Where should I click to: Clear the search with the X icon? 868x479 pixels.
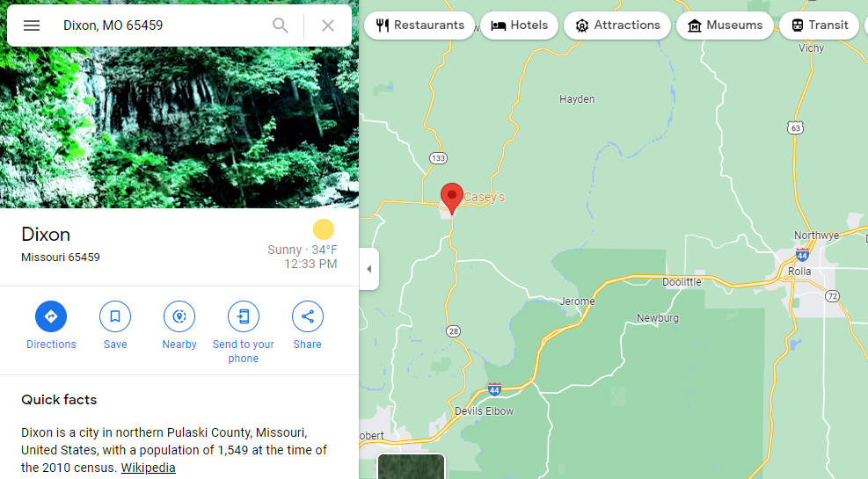pos(328,25)
